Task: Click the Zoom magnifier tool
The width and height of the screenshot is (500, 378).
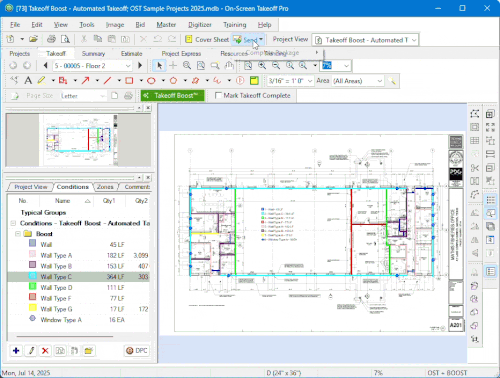Action: 187,66
